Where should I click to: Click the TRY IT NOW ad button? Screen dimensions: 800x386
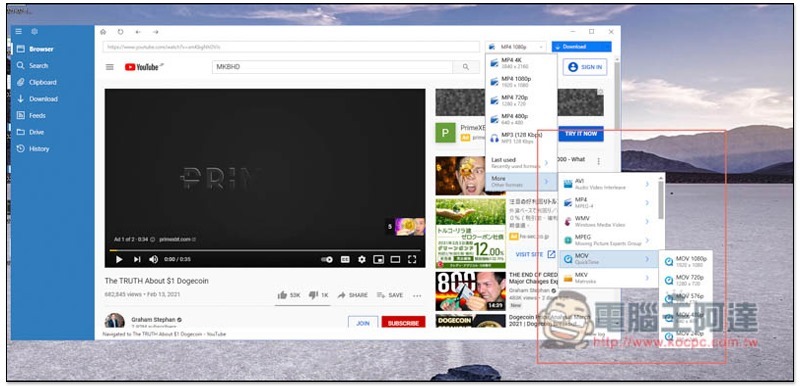(581, 134)
